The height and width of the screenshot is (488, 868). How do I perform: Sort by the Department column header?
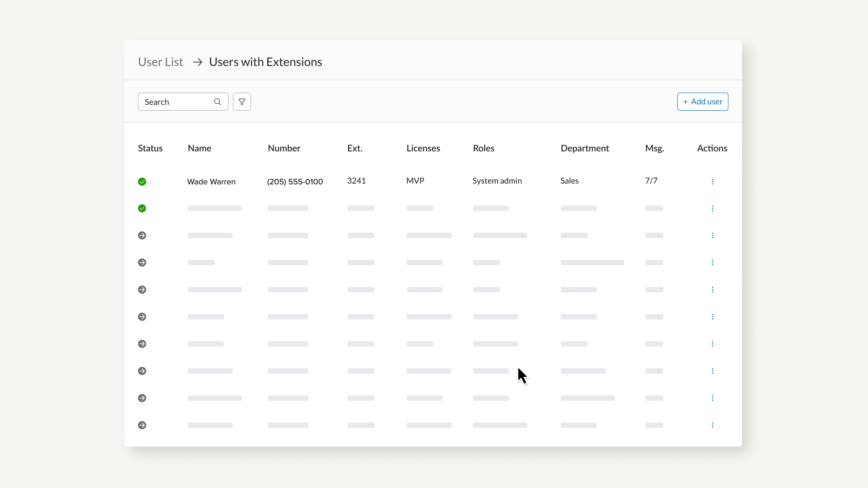[585, 148]
